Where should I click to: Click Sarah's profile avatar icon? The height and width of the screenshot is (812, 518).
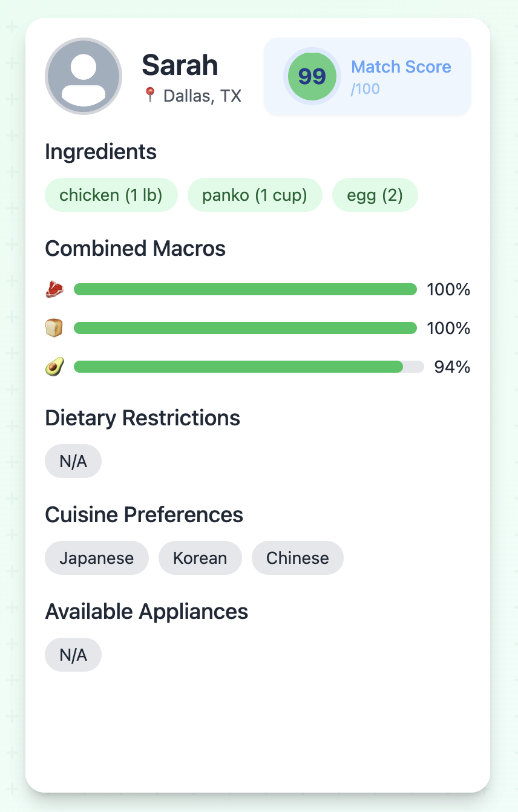84,76
